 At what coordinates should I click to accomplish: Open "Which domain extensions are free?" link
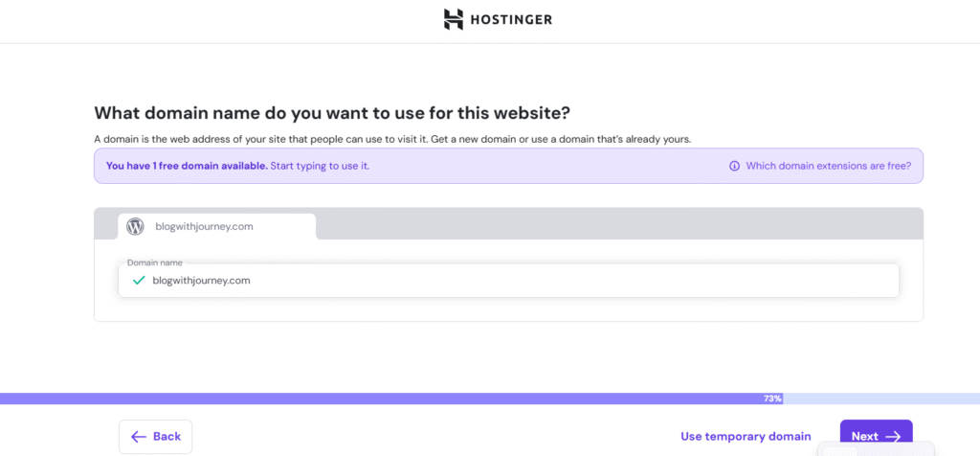click(x=828, y=166)
